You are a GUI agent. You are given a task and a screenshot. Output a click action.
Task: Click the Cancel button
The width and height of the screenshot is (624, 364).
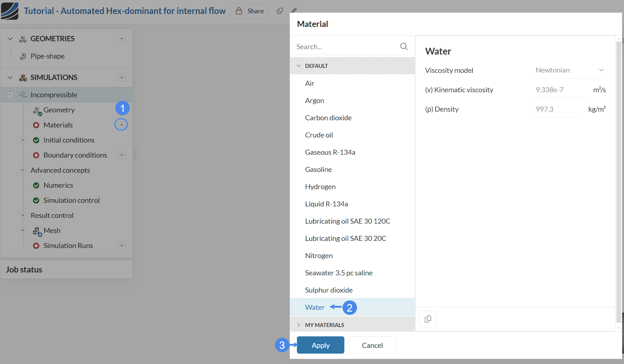pyautogui.click(x=372, y=345)
